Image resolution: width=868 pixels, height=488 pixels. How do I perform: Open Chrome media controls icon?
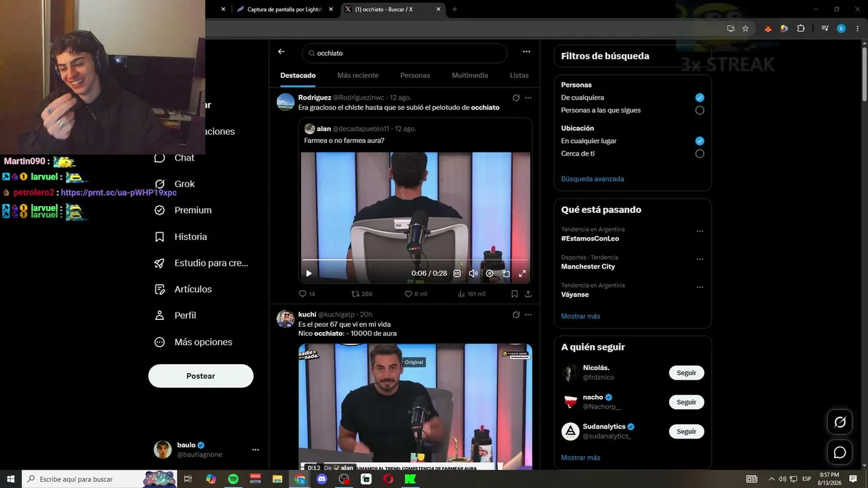[825, 28]
